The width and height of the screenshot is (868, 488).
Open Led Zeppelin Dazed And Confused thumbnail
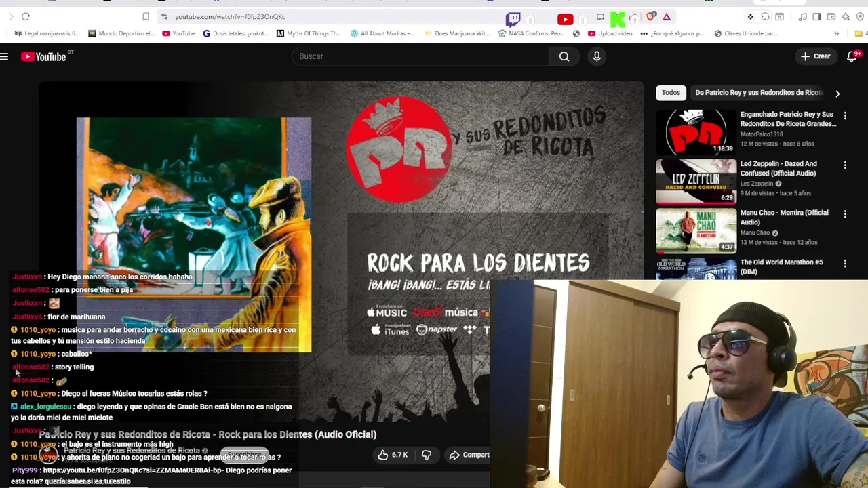(696, 181)
